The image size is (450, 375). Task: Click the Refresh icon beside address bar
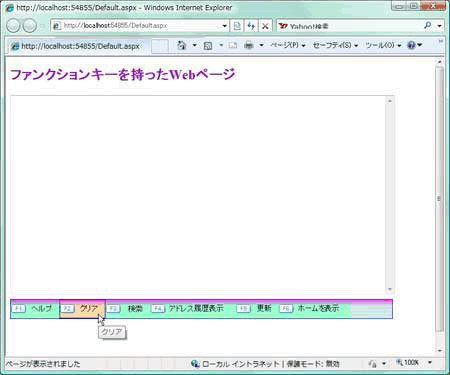[251, 26]
